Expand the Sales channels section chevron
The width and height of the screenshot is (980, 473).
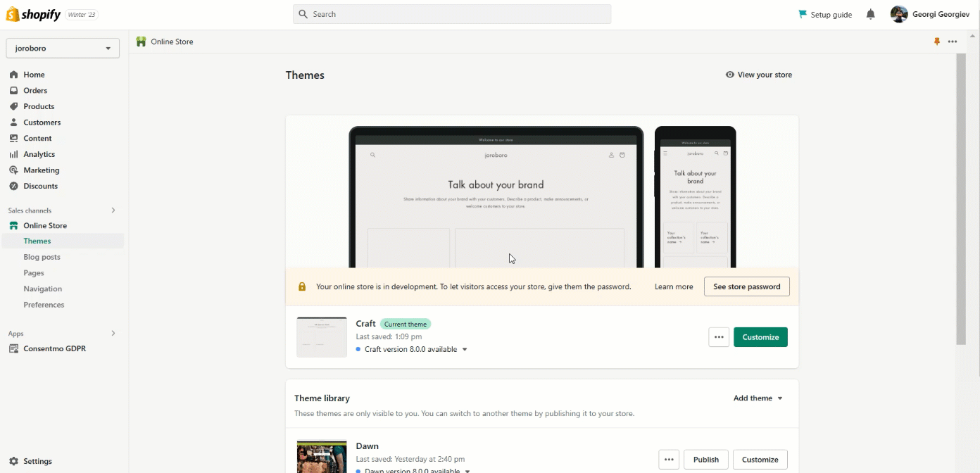(113, 210)
